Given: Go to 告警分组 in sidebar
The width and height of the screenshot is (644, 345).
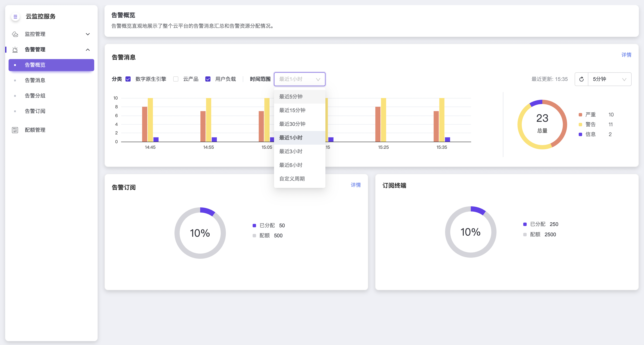Looking at the screenshot, I should click(x=35, y=96).
